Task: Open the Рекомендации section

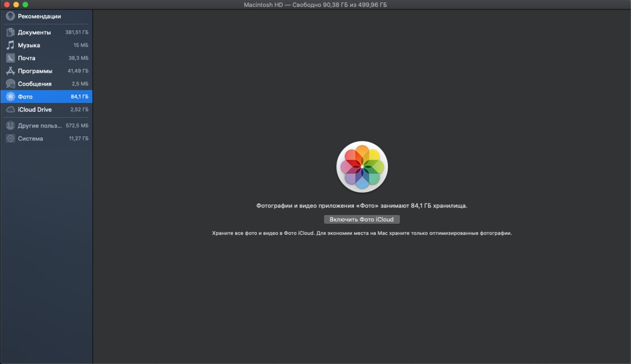Action: pos(39,16)
